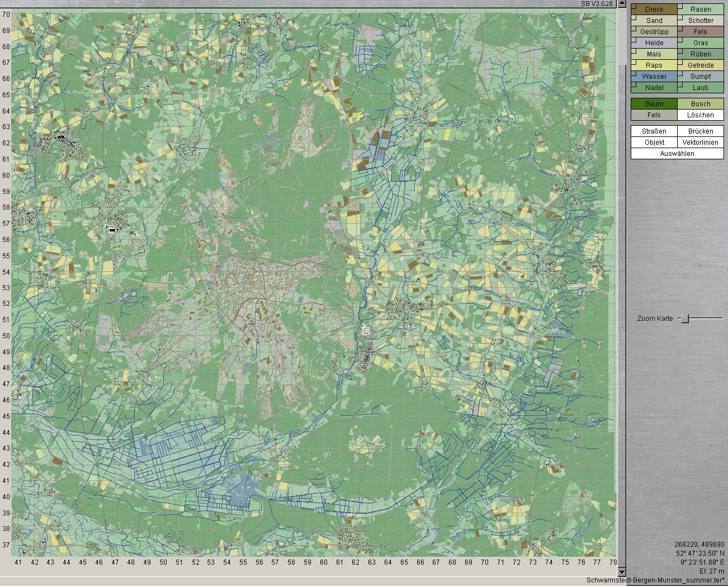Pick the Wasser terrain type
This screenshot has width=728, height=587.
pos(654,77)
